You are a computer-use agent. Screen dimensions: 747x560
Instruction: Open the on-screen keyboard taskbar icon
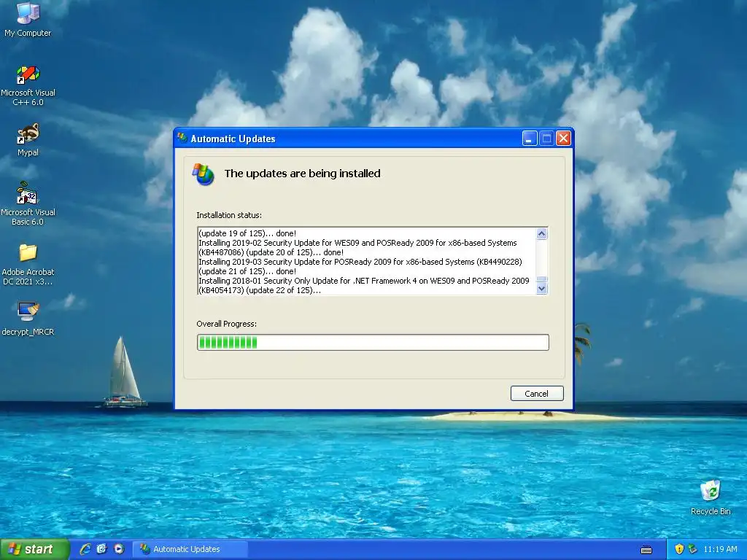pyautogui.click(x=646, y=550)
